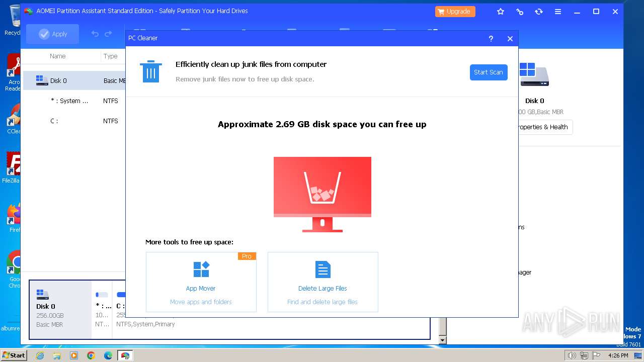Click the CCleaner desktop shortcut
Image resolution: width=644 pixels, height=362 pixels.
click(14, 119)
